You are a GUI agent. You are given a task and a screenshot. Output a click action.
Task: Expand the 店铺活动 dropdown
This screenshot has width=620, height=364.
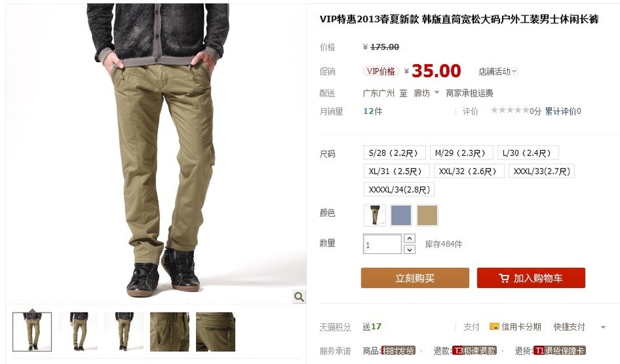497,71
